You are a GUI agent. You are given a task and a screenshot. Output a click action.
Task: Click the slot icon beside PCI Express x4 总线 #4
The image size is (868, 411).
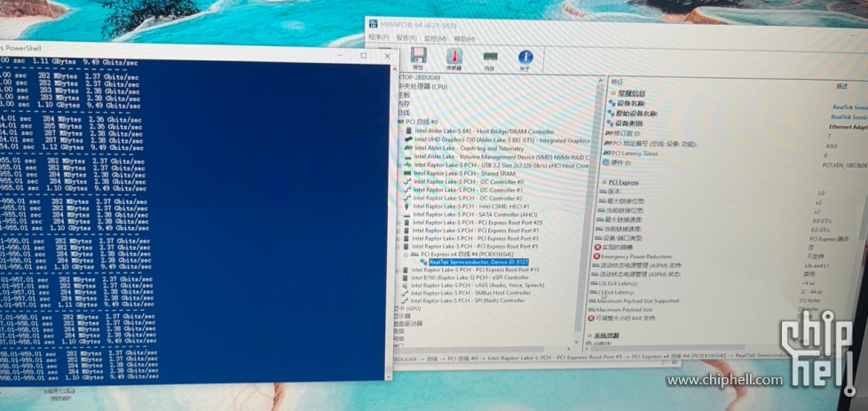point(415,254)
